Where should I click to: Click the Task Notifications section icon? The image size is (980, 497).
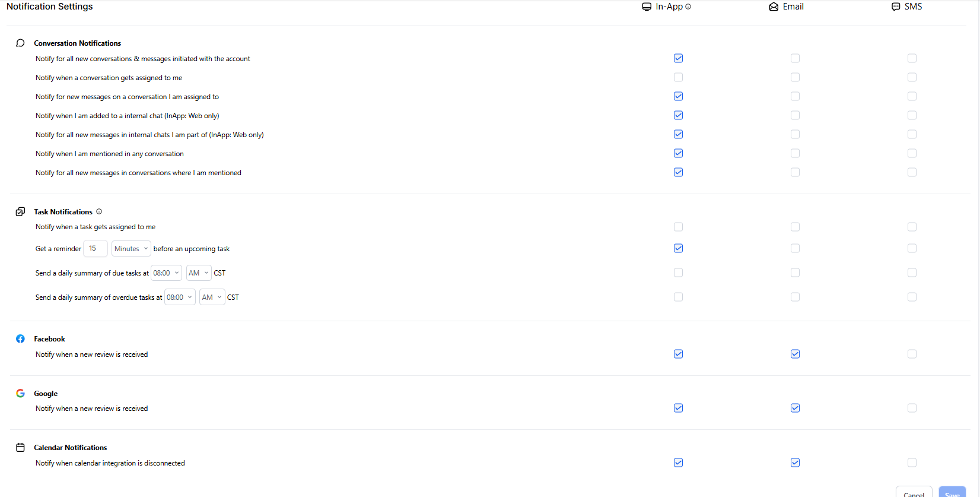click(20, 212)
